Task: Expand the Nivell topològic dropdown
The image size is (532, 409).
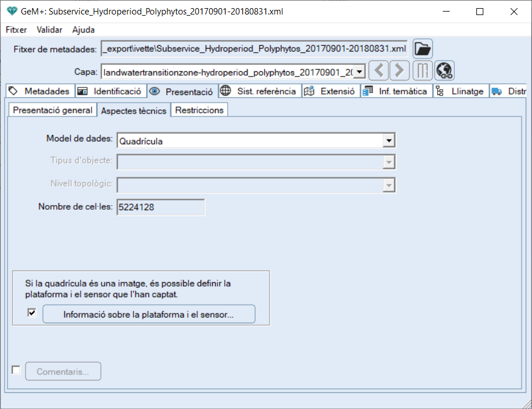Action: point(389,185)
